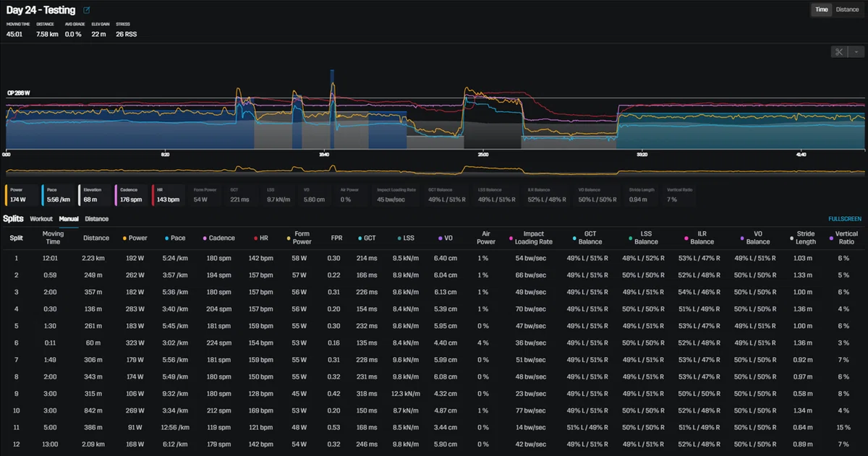Click the mini overview chart below timeline
Image resolution: width=868 pixels, height=456 pixels.
click(434, 171)
